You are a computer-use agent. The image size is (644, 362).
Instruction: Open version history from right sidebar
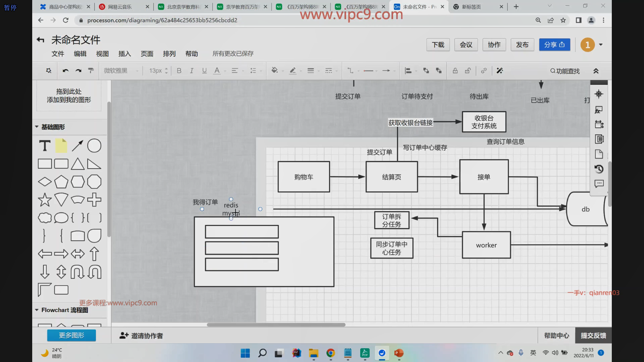click(x=599, y=169)
